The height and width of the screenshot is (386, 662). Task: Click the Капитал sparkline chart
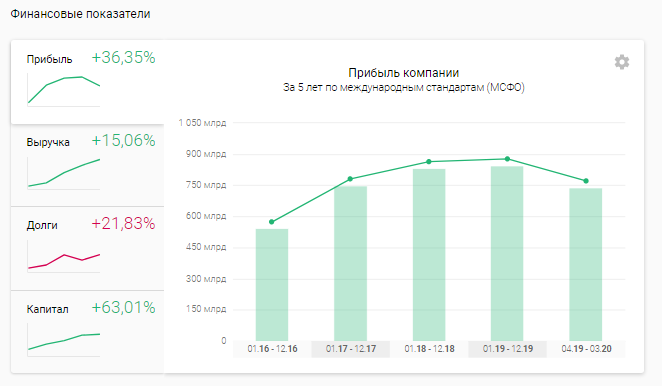[x=64, y=340]
